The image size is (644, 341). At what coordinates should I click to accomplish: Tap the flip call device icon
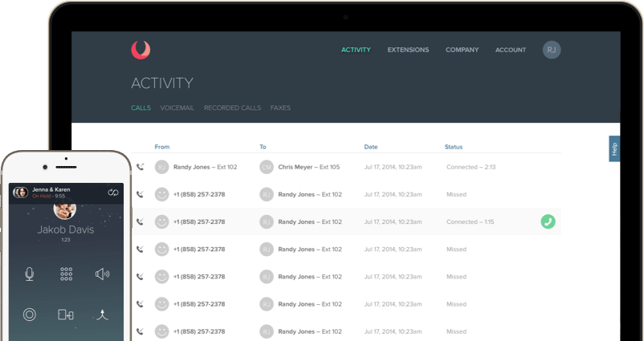(66, 315)
